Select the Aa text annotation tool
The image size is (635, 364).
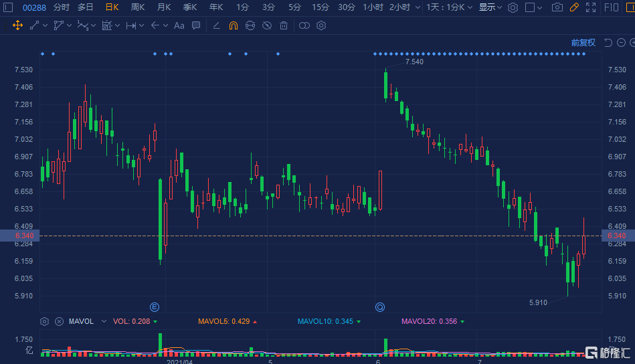tap(179, 25)
